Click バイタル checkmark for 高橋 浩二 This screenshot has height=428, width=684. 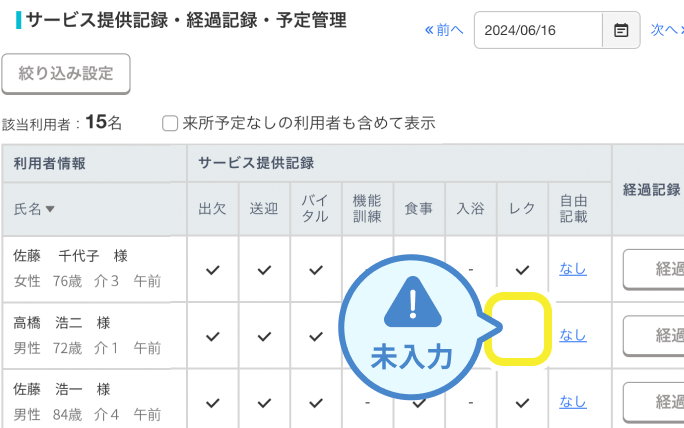click(x=316, y=336)
